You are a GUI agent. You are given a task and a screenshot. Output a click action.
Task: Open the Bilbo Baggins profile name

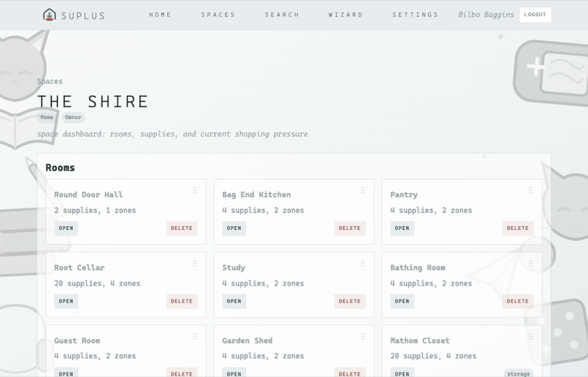point(486,15)
